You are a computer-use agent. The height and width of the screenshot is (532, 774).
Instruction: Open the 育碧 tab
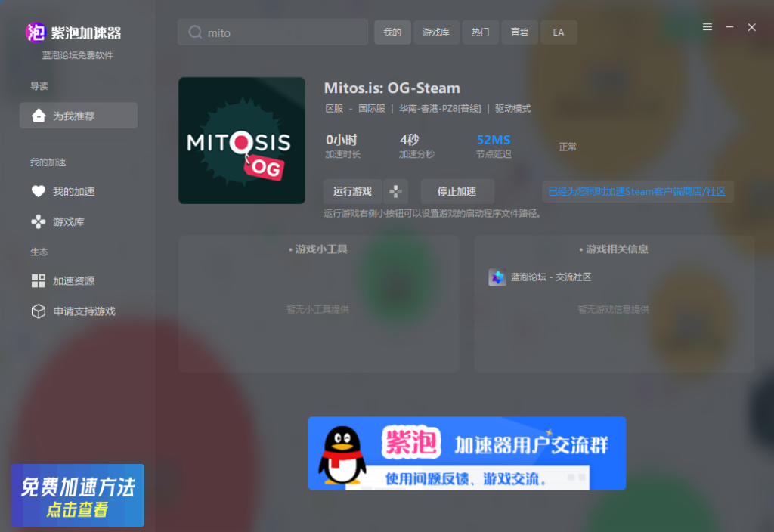[520, 32]
